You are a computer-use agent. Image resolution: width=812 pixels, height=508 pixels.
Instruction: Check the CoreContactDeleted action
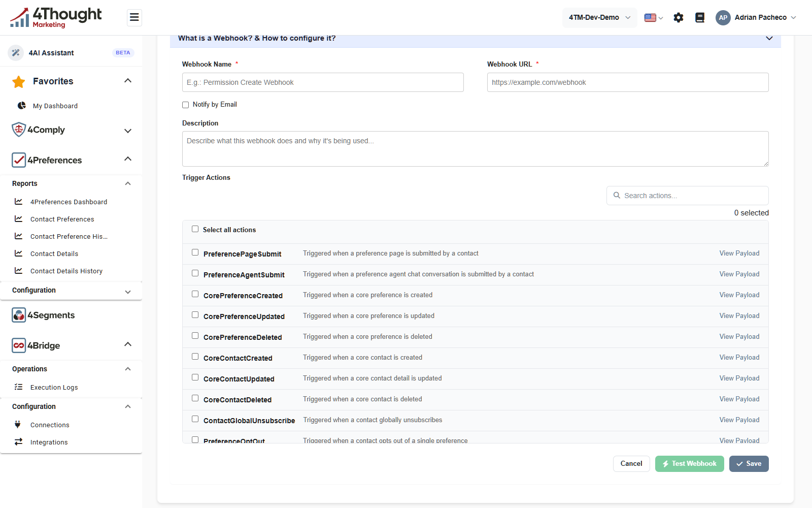[x=195, y=398]
